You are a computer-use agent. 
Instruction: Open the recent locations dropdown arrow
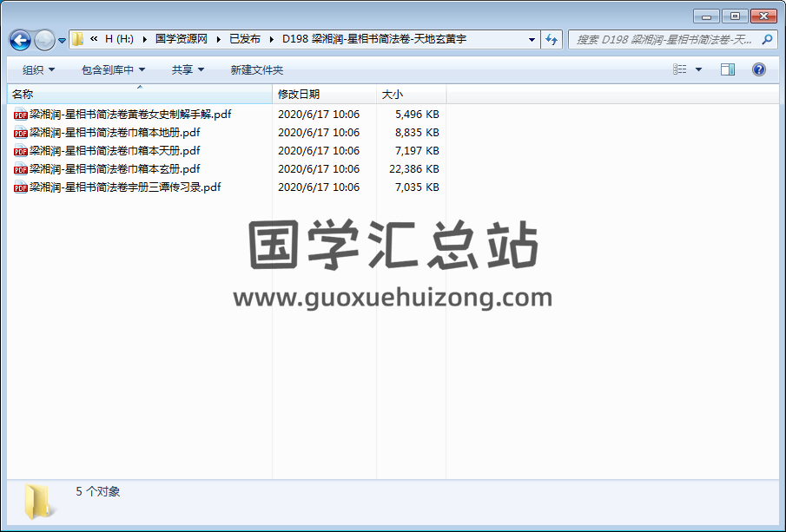[62, 40]
